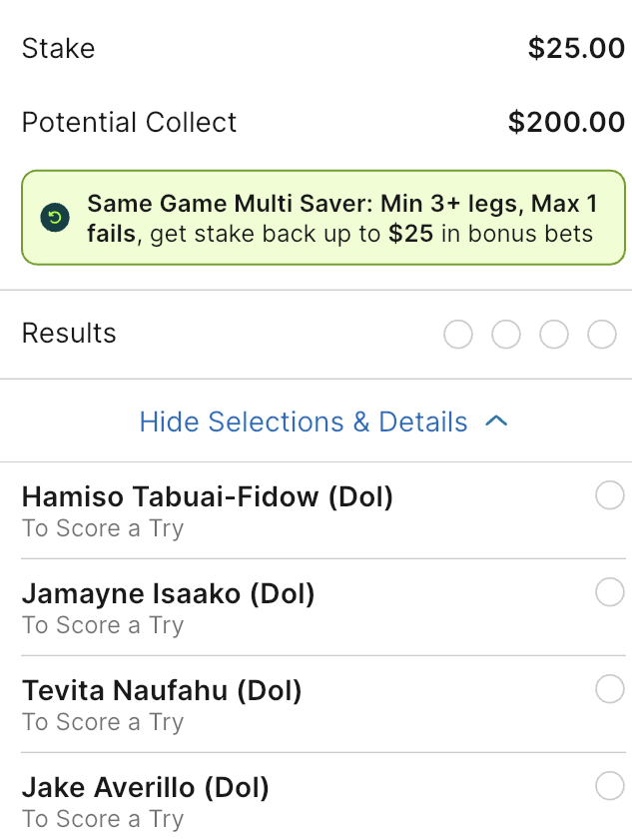This screenshot has height=840, width=632.
Task: Click the first Results circle indicator
Action: 458,335
